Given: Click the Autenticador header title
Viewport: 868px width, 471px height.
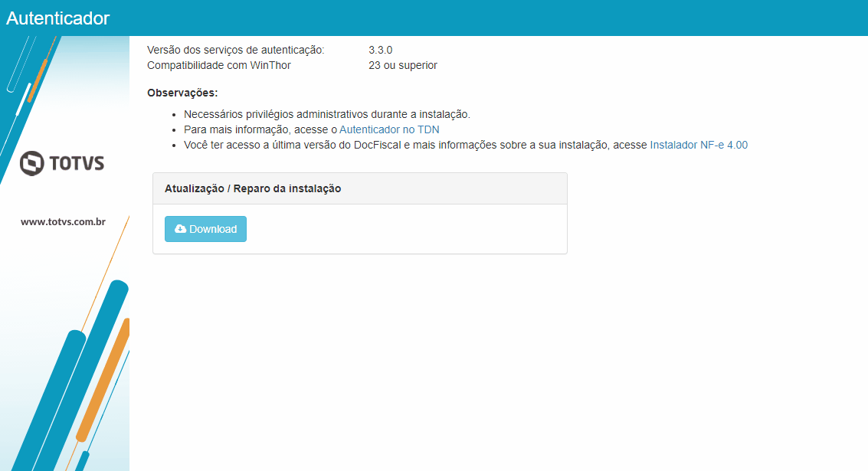Looking at the screenshot, I should (58, 18).
